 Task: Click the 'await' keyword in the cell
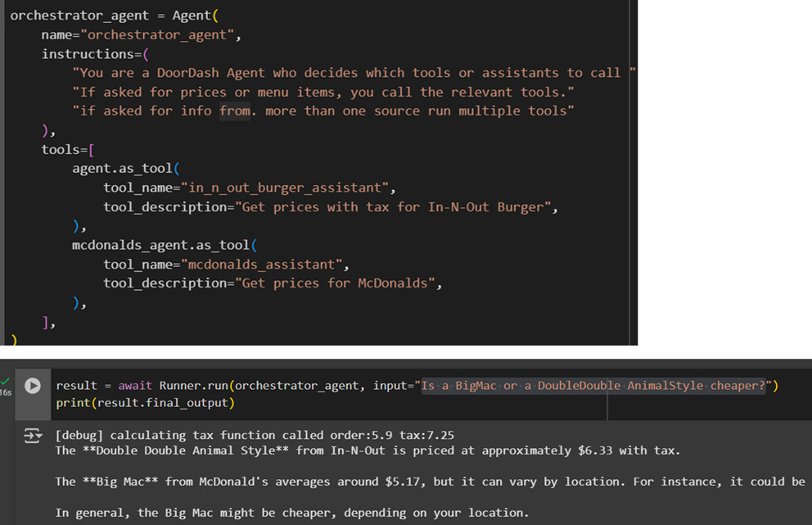(x=134, y=386)
